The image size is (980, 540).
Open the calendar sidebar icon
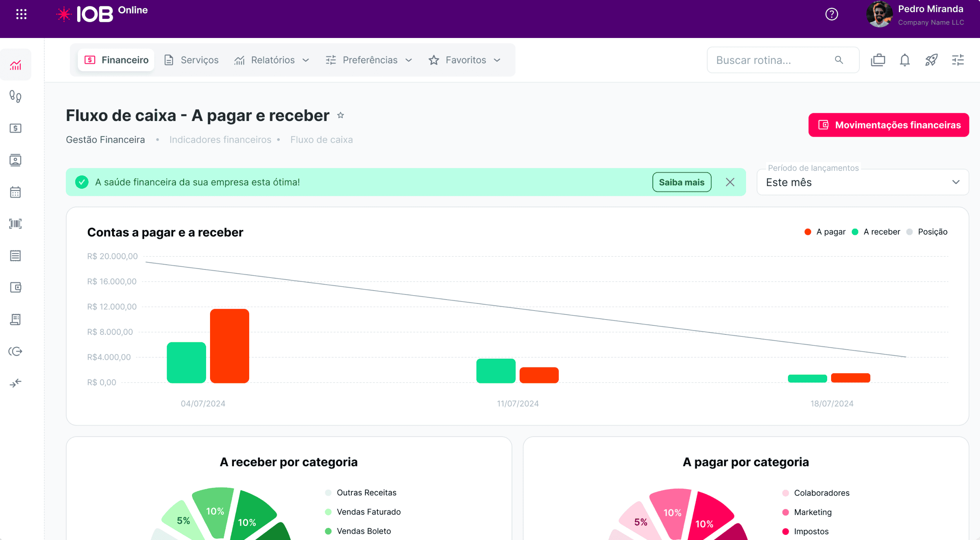click(16, 192)
